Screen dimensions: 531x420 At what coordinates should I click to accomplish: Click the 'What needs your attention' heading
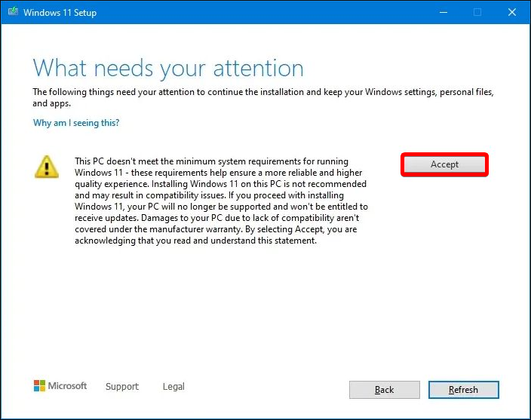[168, 69]
